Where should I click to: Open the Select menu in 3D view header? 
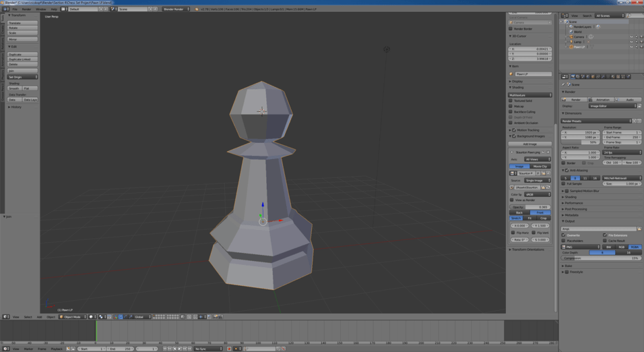[x=28, y=317]
